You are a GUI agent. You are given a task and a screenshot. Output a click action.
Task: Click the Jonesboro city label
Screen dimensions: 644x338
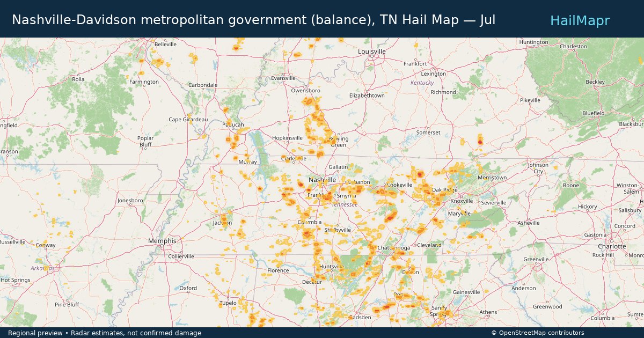pyautogui.click(x=130, y=201)
